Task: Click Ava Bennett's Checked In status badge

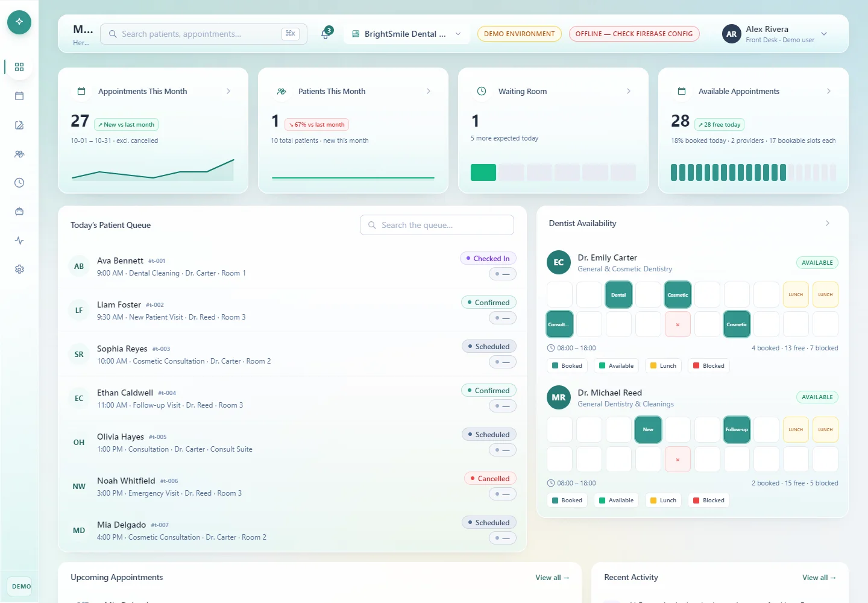Action: coord(488,259)
